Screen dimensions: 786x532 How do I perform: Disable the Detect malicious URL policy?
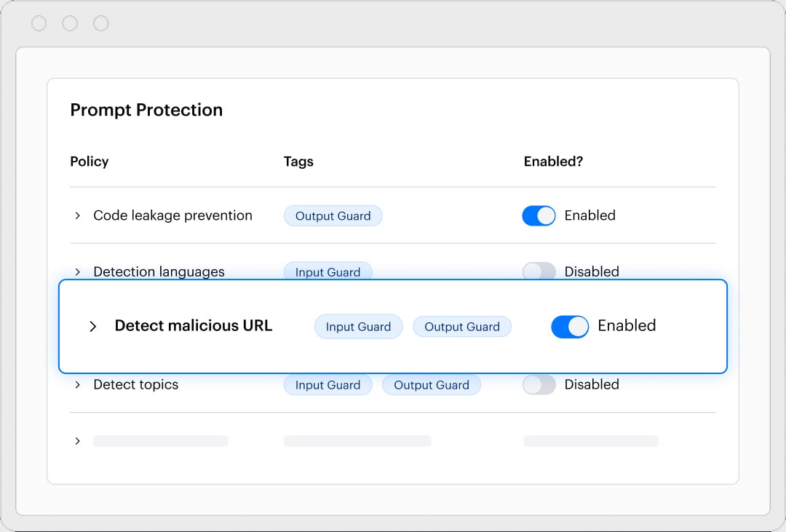[x=570, y=326]
